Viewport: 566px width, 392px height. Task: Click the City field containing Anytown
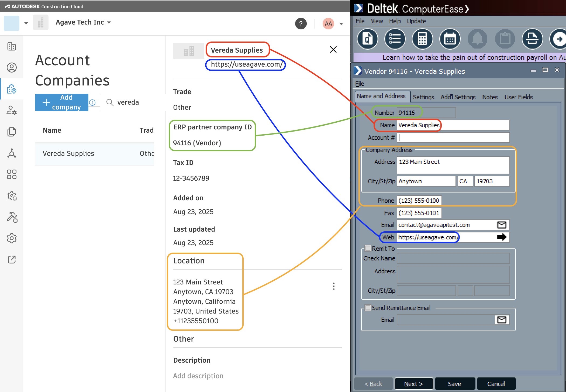[x=426, y=181]
